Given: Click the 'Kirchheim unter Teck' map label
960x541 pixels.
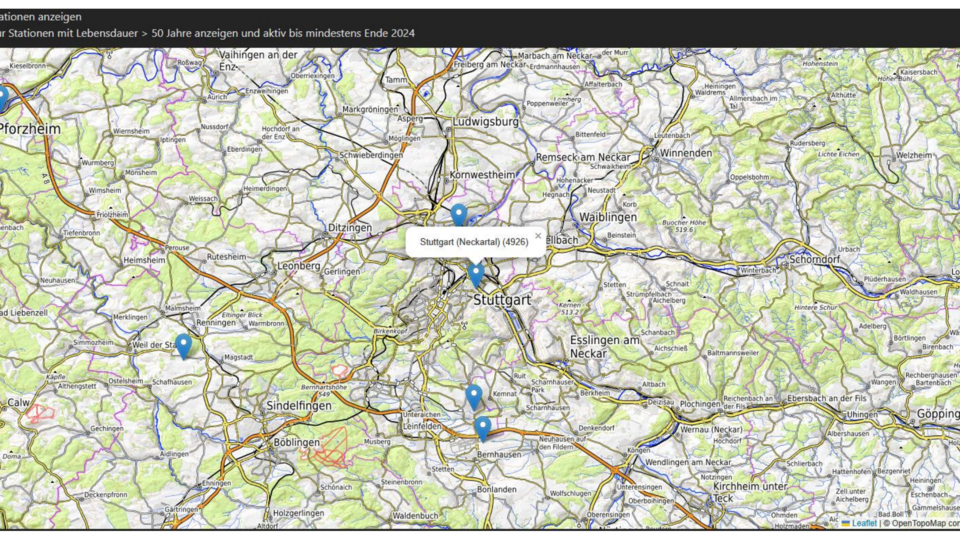Looking at the screenshot, I should 750,492.
